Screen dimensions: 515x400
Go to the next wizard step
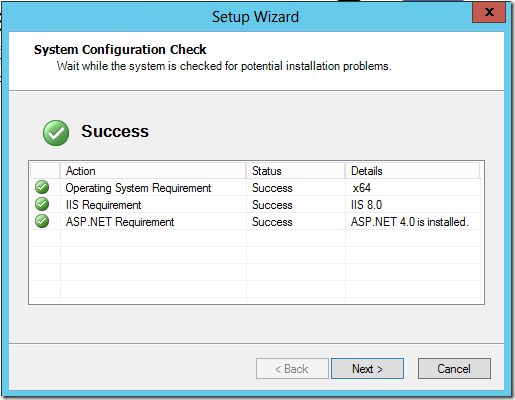tap(367, 369)
